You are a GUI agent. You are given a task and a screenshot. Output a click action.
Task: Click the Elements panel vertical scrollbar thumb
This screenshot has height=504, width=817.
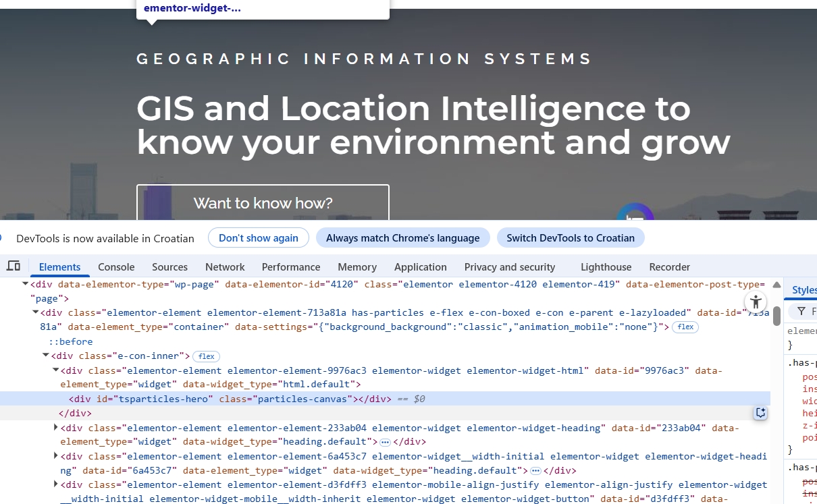776,315
